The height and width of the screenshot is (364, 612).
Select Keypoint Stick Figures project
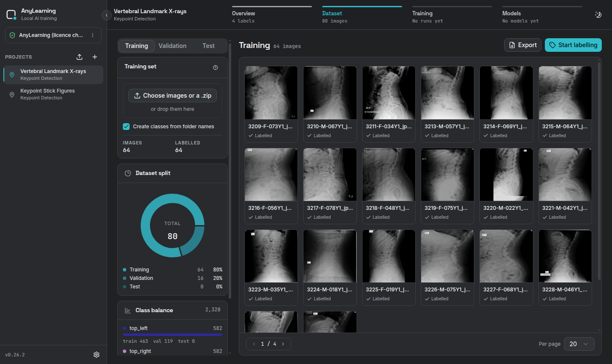(x=53, y=94)
